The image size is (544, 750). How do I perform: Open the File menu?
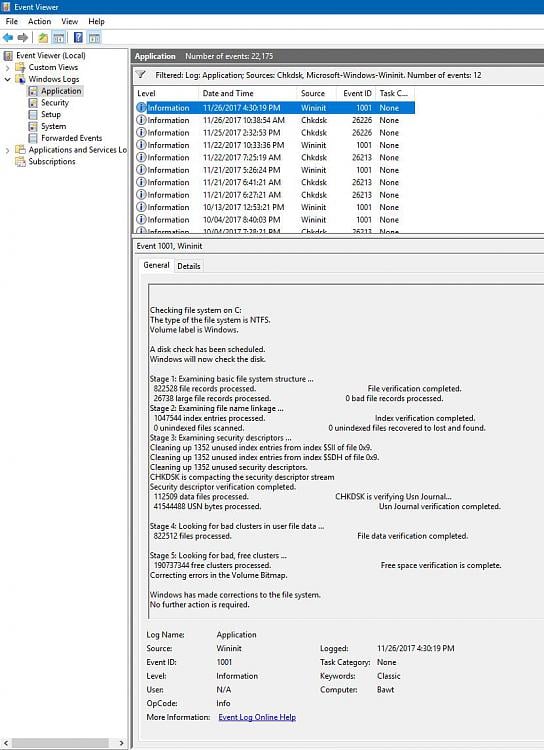pos(11,22)
